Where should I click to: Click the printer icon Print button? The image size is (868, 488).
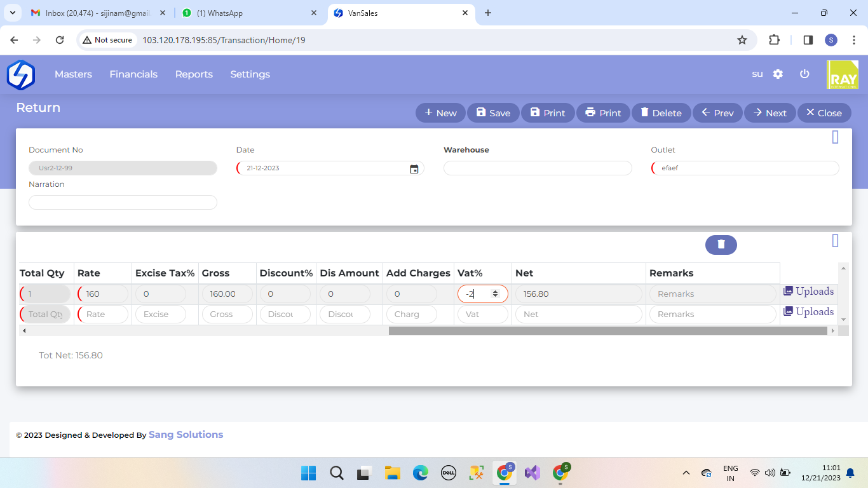tap(602, 112)
